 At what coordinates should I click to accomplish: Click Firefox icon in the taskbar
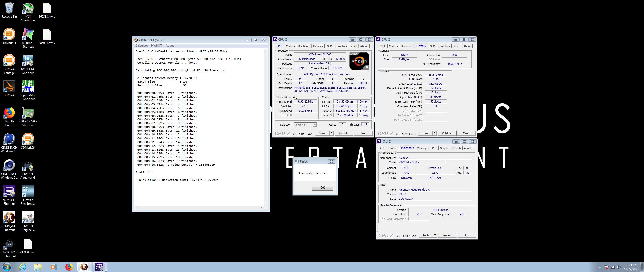pos(69,267)
